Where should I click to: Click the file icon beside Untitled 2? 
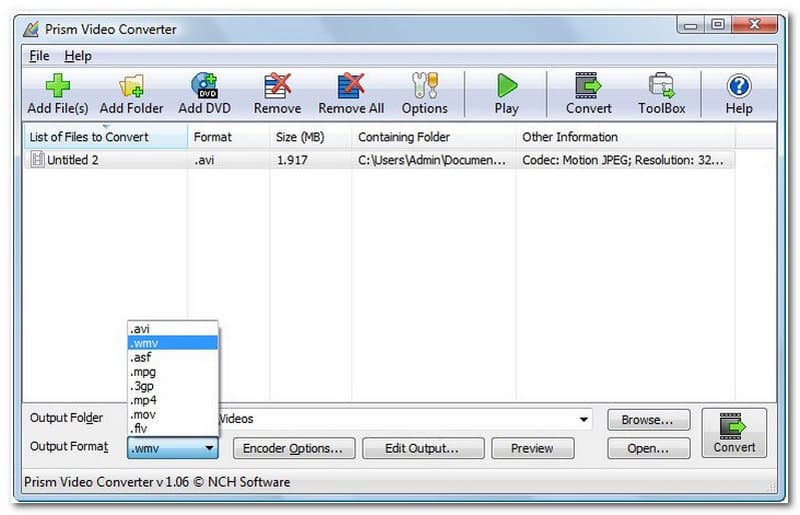[37, 159]
